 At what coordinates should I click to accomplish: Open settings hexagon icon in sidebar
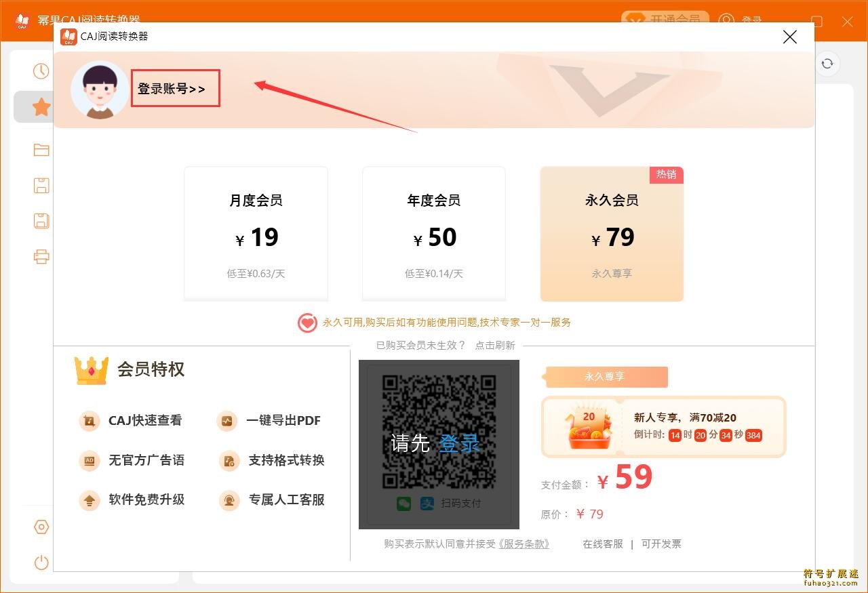pyautogui.click(x=41, y=527)
